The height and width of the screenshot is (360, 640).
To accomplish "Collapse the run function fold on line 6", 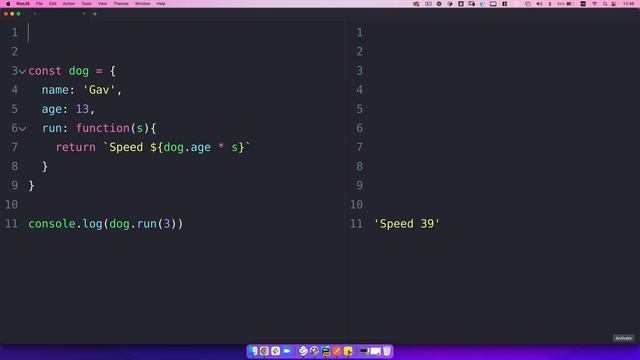I will 22,129.
